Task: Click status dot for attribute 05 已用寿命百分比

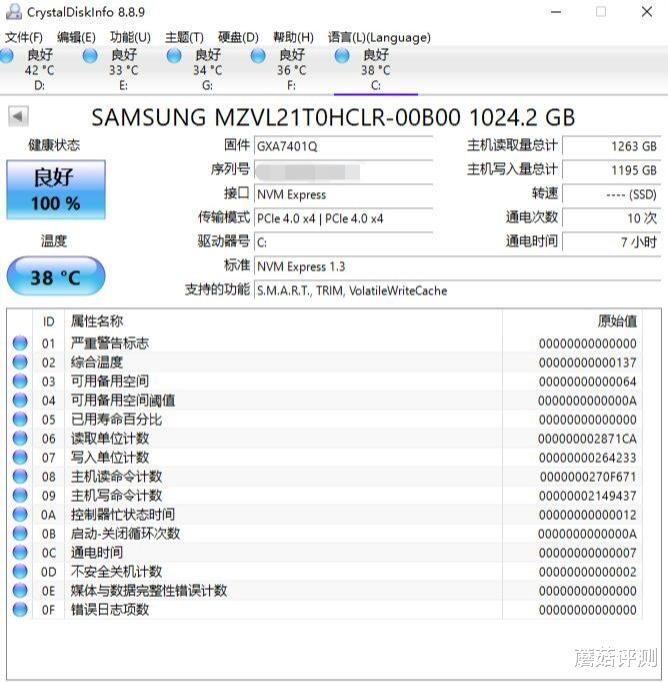Action: (x=20, y=419)
